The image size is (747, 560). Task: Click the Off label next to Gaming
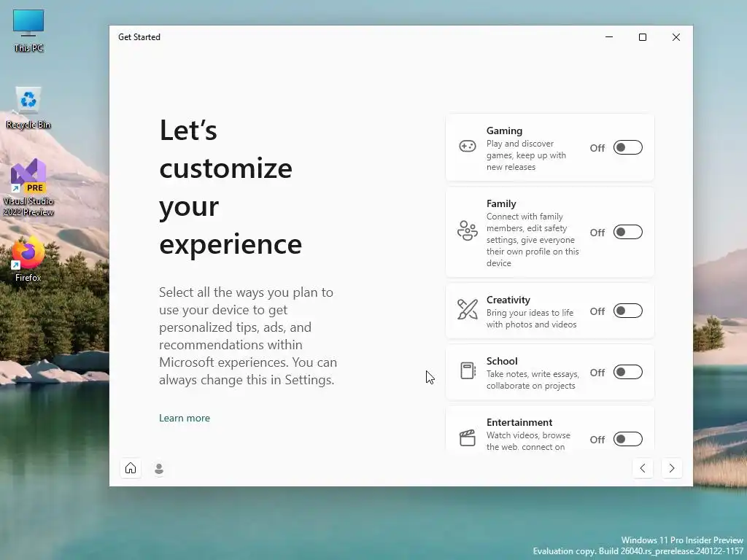[x=597, y=148]
